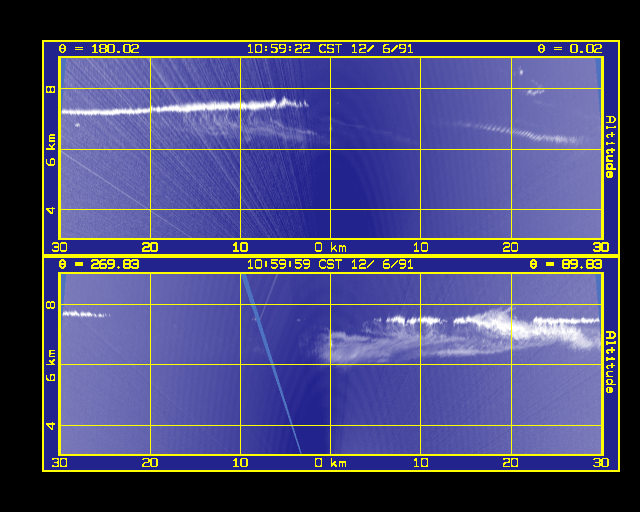The width and height of the screenshot is (640, 512).
Task: Click the θ = 0.02 angle label
Action: (x=570, y=49)
